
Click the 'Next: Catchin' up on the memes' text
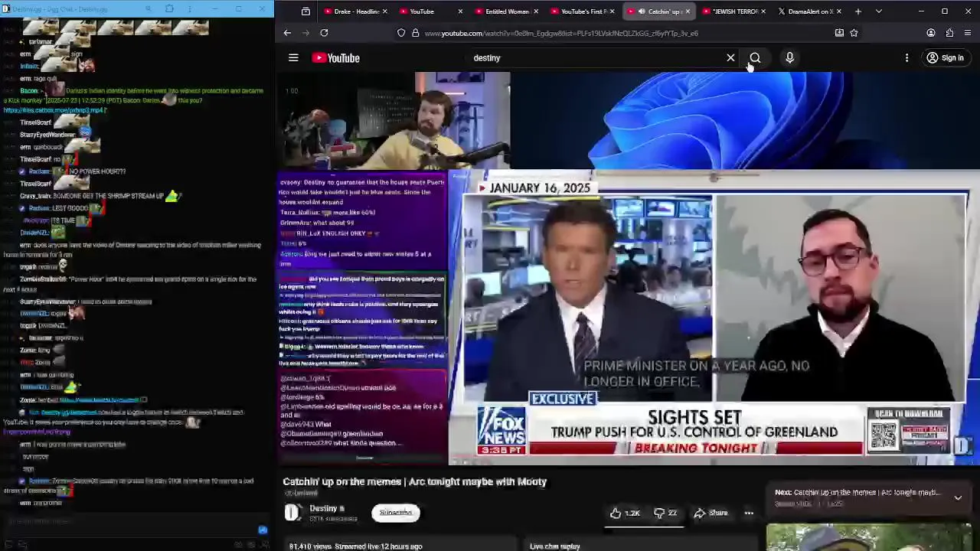(857, 493)
